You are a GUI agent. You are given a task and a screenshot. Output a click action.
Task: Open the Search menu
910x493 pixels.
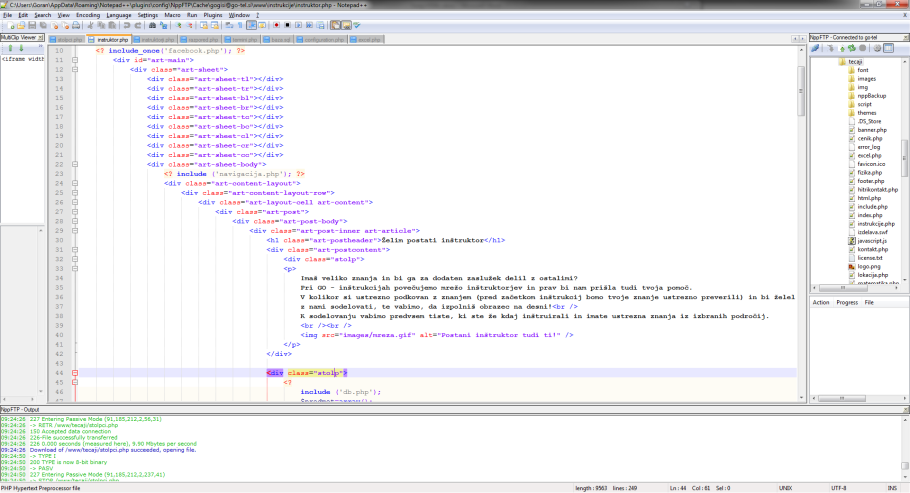pyautogui.click(x=42, y=15)
